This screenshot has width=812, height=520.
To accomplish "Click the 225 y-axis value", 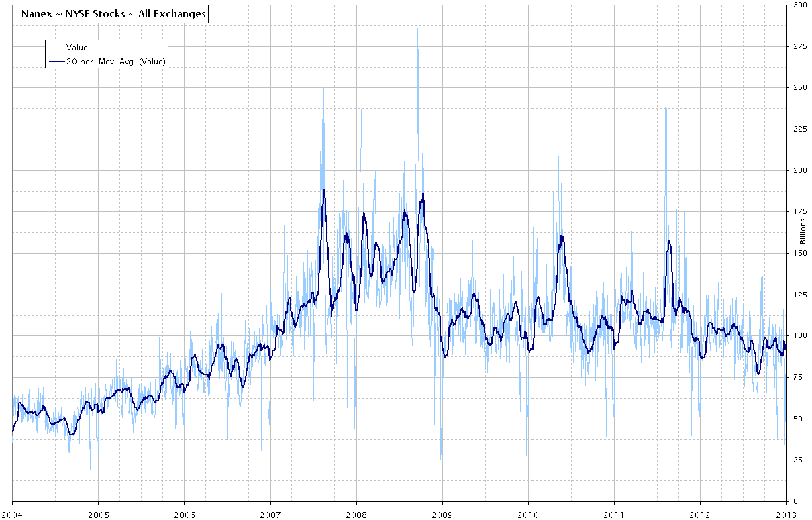I will coord(800,129).
